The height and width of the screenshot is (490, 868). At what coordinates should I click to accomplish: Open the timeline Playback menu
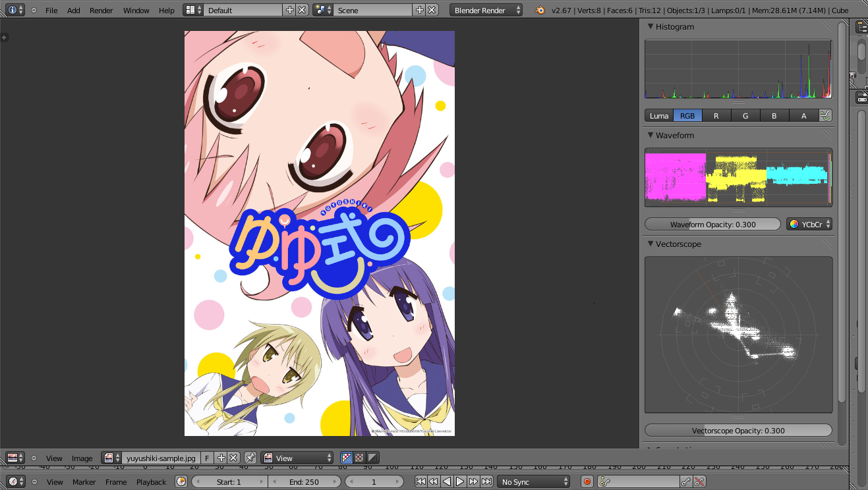point(152,482)
